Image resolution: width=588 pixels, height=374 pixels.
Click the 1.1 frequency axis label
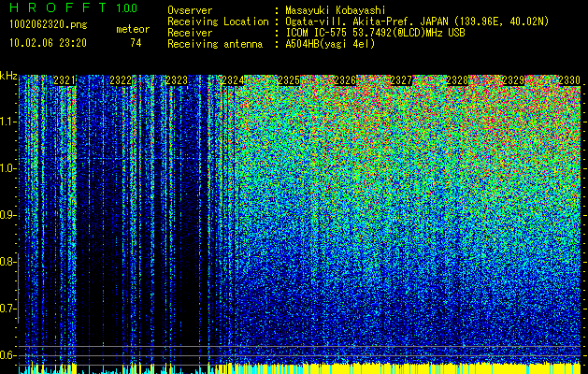8,122
